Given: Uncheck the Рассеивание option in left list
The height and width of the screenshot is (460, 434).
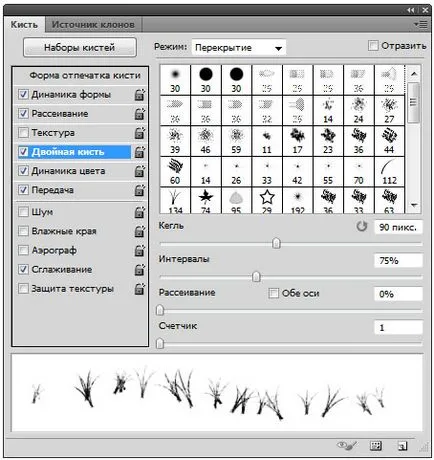Looking at the screenshot, I should [23, 114].
